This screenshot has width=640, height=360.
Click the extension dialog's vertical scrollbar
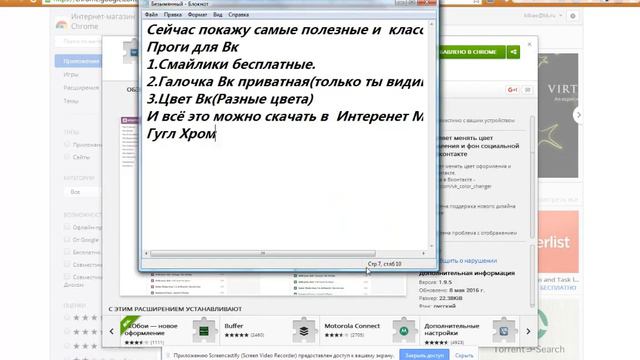click(x=532, y=178)
